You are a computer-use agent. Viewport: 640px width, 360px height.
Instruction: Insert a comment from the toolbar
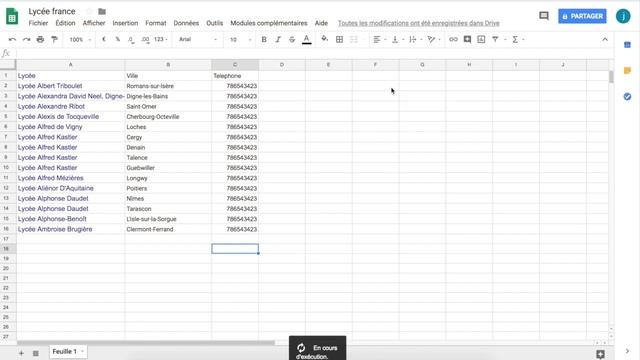(467, 40)
